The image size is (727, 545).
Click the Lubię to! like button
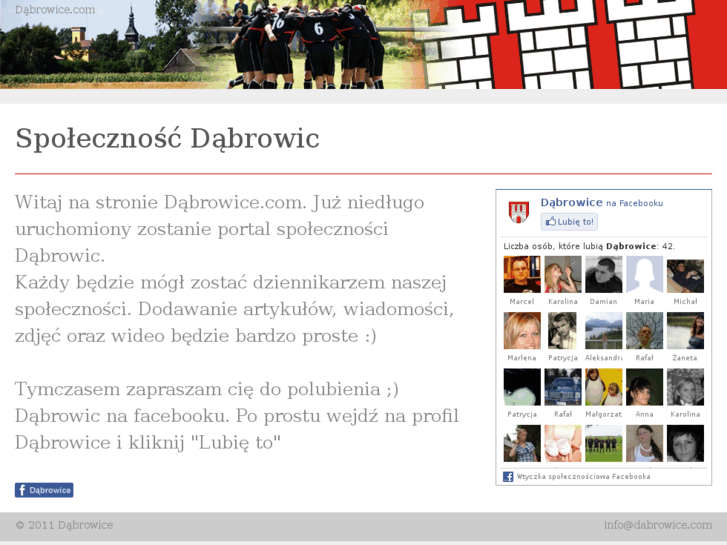pos(569,222)
